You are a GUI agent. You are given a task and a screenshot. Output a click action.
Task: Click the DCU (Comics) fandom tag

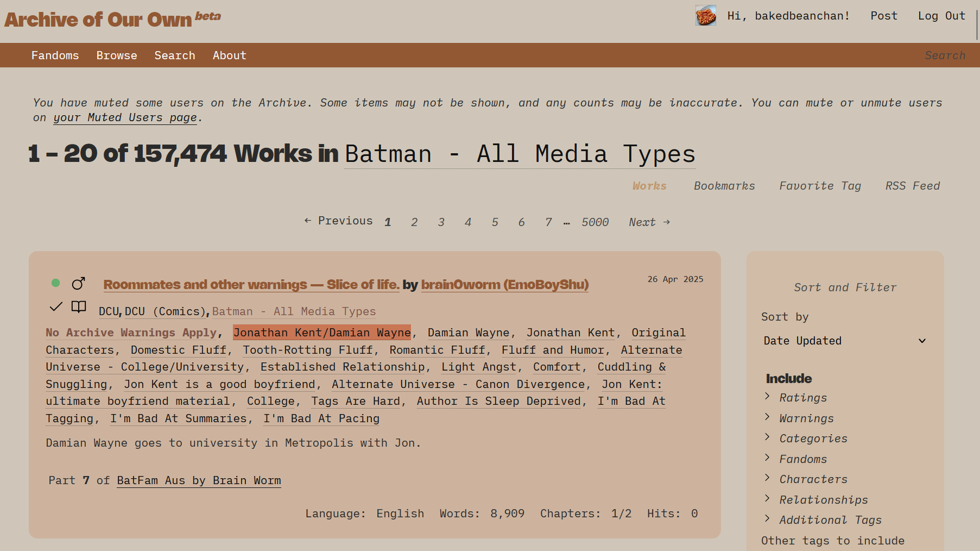(166, 311)
